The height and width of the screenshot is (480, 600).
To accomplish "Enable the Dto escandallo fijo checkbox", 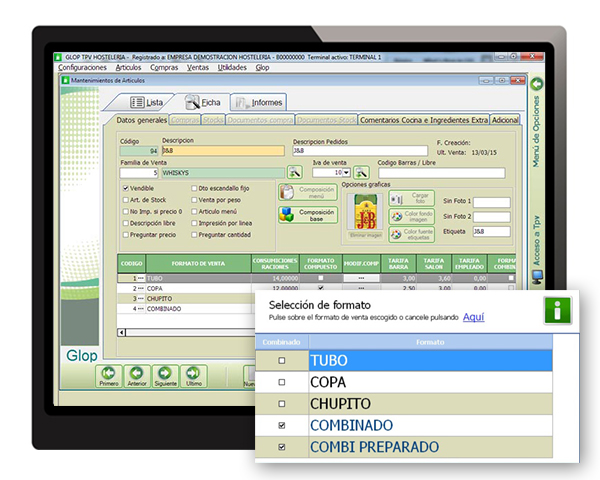I will (194, 188).
